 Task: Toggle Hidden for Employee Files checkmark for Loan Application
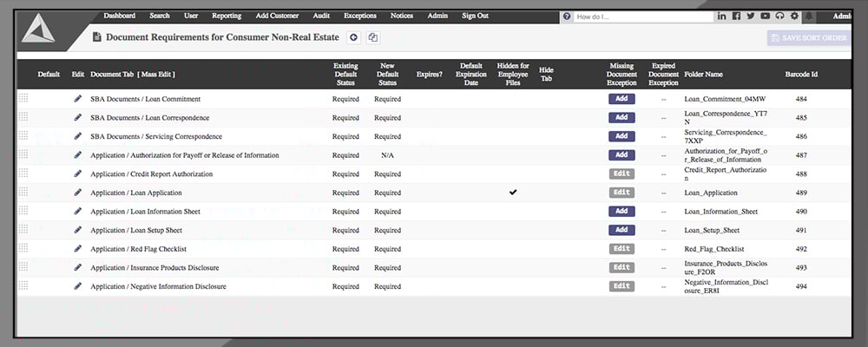513,193
